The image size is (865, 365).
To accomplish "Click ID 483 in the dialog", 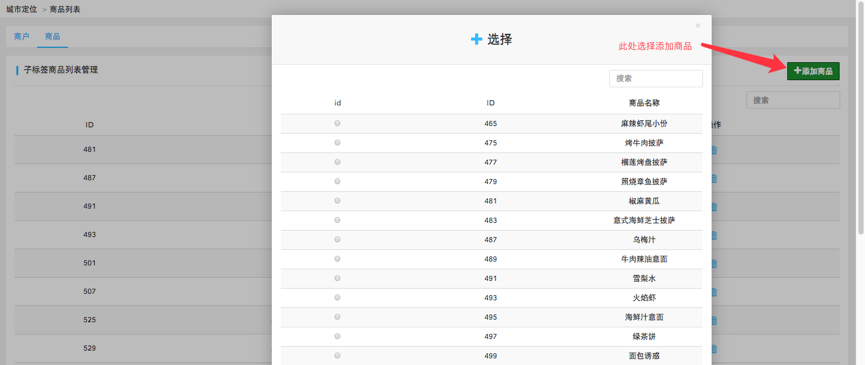I will pyautogui.click(x=490, y=220).
